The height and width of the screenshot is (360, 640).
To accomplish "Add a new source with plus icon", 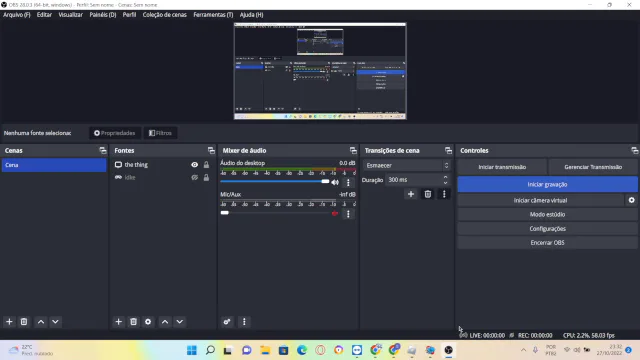I will coord(118,322).
